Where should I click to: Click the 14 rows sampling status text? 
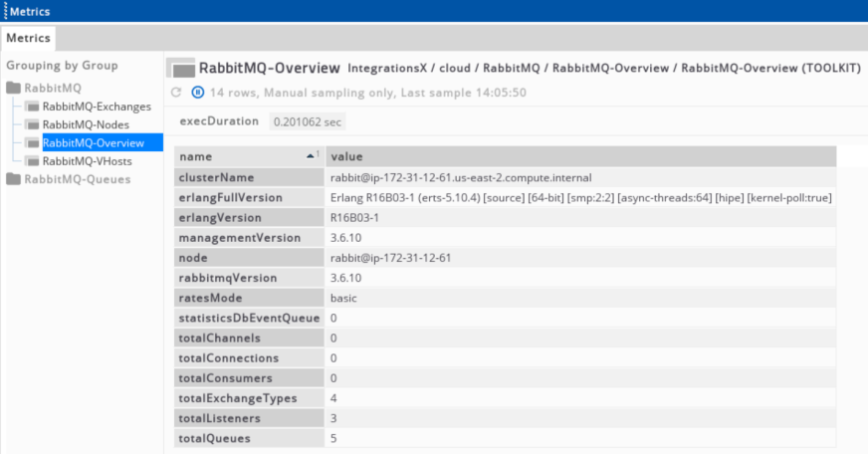tap(368, 93)
